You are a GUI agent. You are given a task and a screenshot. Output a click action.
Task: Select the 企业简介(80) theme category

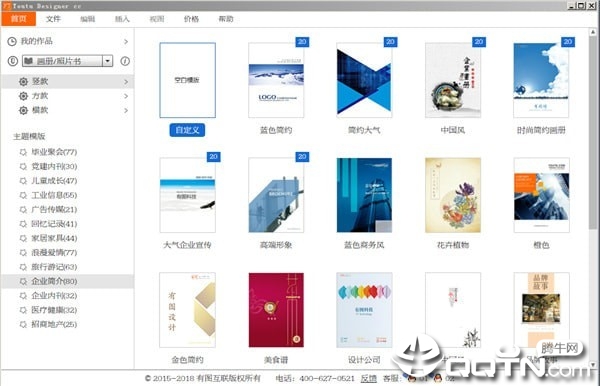tap(54, 281)
